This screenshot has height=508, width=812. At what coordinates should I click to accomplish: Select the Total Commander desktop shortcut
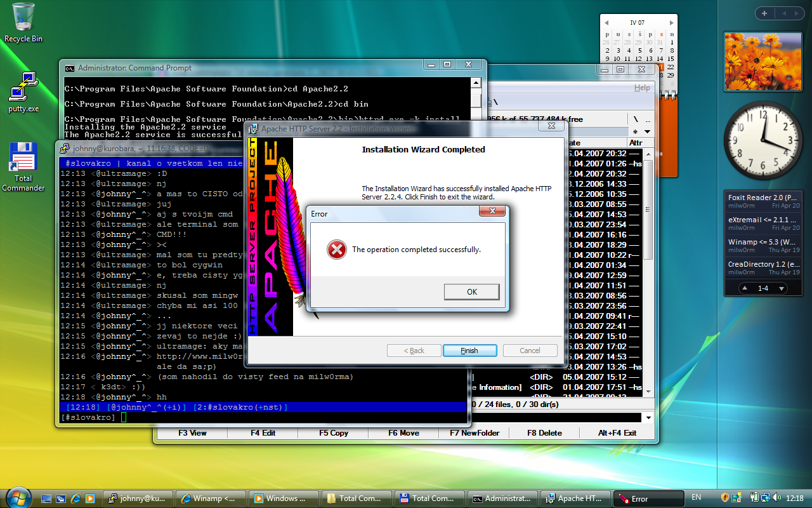[x=23, y=167]
